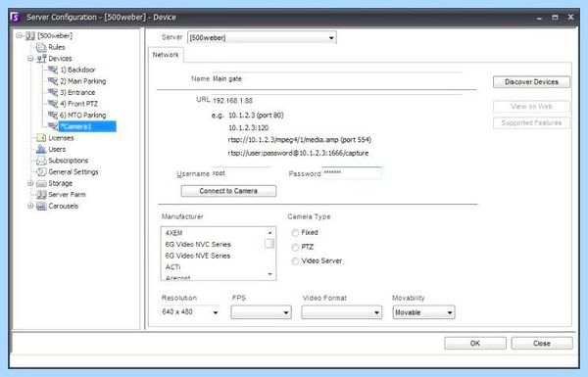Select the PTZ camera type

pos(295,248)
